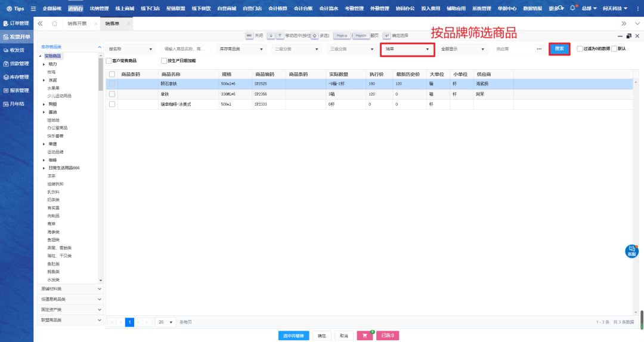Open the 瑞幸 brand dropdown
644x342 pixels.
[x=407, y=49]
